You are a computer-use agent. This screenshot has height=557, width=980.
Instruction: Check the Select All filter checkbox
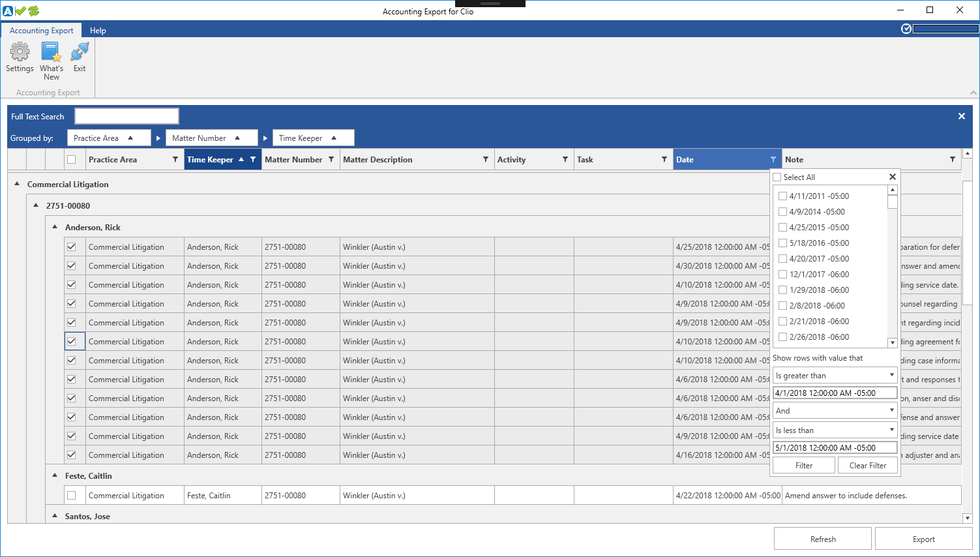pos(777,177)
